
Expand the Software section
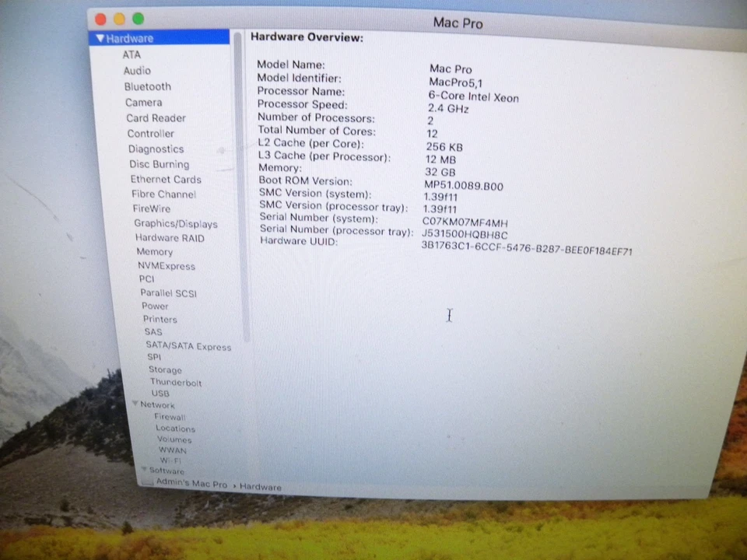pos(145,471)
